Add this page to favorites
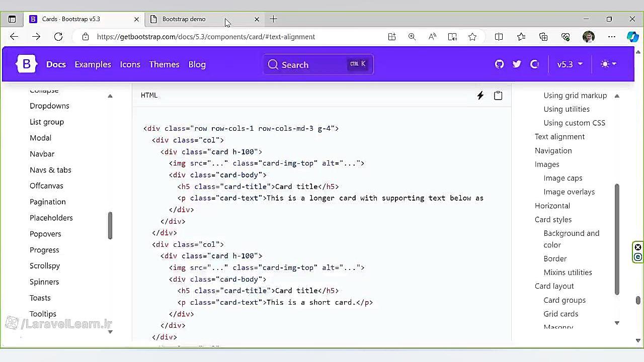Screen dimensions: 644x362 click(x=472, y=37)
